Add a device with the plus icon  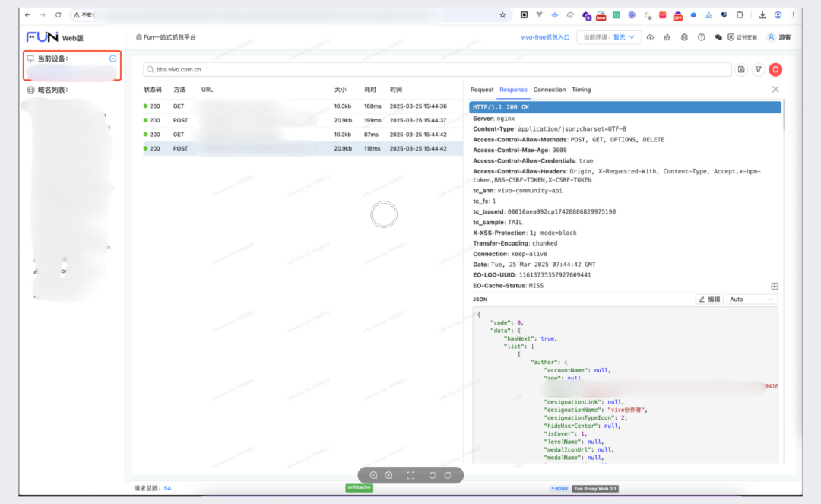[x=113, y=59]
